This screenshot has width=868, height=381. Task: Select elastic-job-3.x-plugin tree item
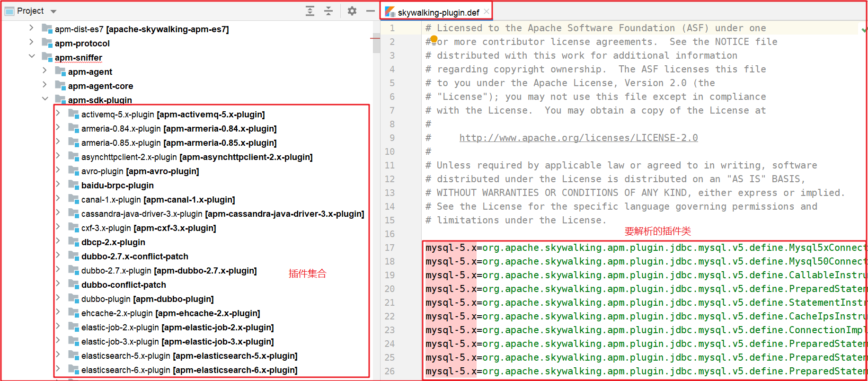pyautogui.click(x=177, y=342)
